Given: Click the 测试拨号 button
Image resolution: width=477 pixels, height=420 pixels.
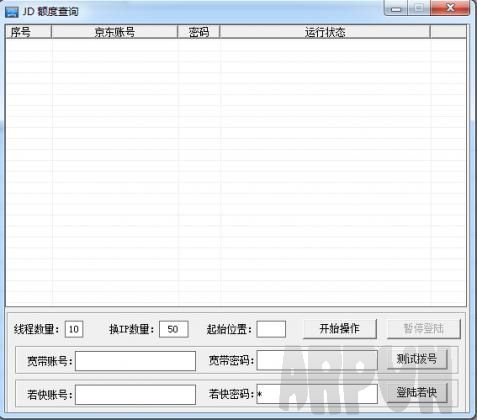Looking at the screenshot, I should pyautogui.click(x=417, y=359).
